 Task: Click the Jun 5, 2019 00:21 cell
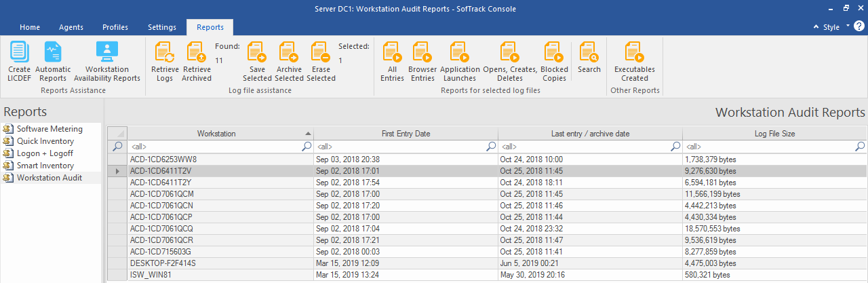590,263
